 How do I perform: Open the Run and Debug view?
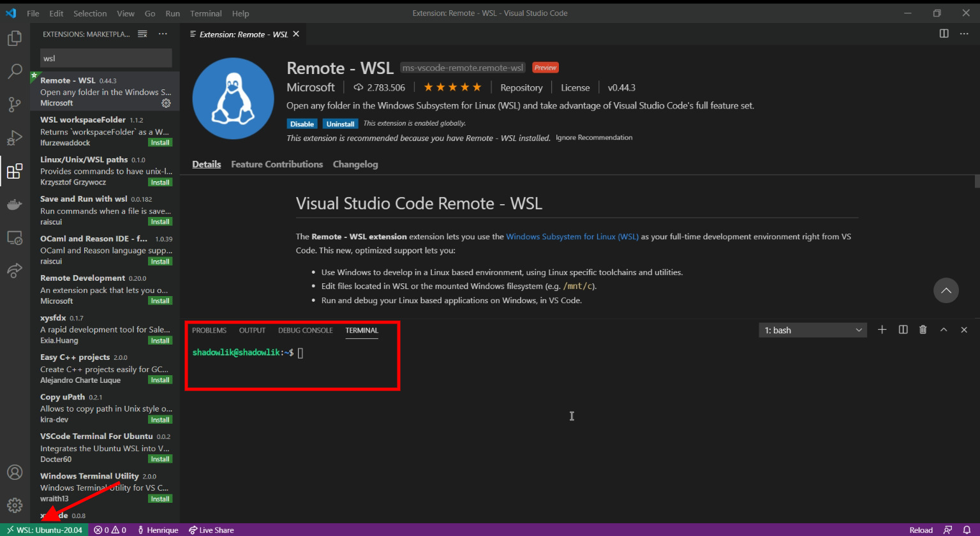point(15,137)
